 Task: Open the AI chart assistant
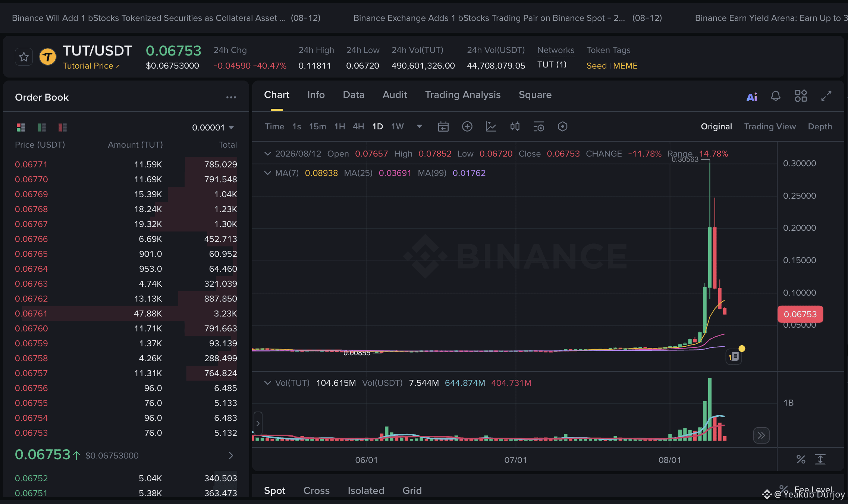point(752,97)
